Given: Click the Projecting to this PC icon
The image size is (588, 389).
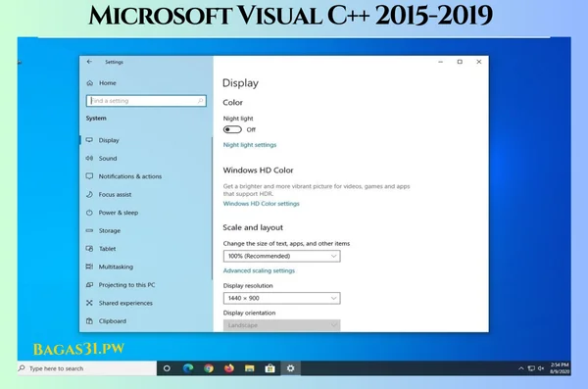Looking at the screenshot, I should pyautogui.click(x=89, y=285).
